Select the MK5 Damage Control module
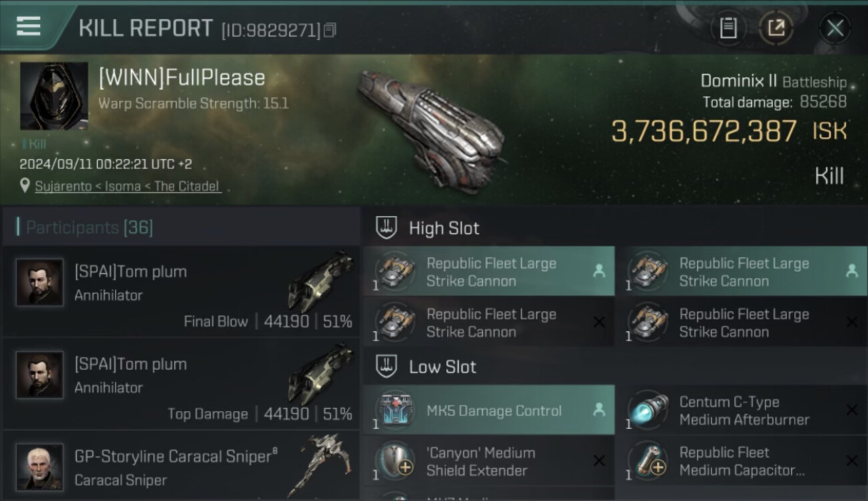The image size is (868, 501). 493,411
